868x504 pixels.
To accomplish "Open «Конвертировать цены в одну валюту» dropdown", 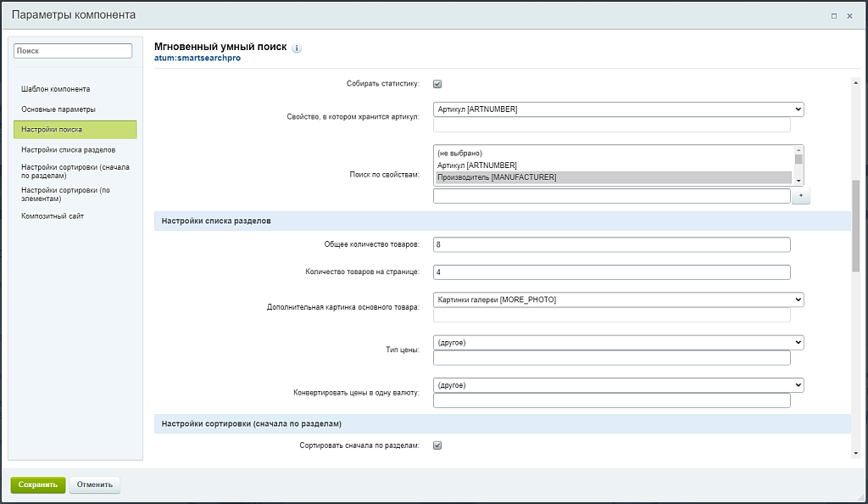I will point(618,385).
